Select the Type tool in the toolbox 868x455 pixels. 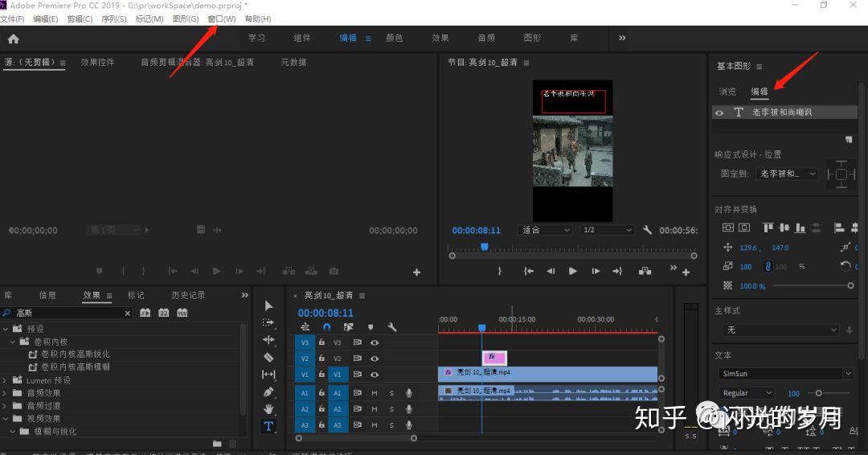pos(268,426)
